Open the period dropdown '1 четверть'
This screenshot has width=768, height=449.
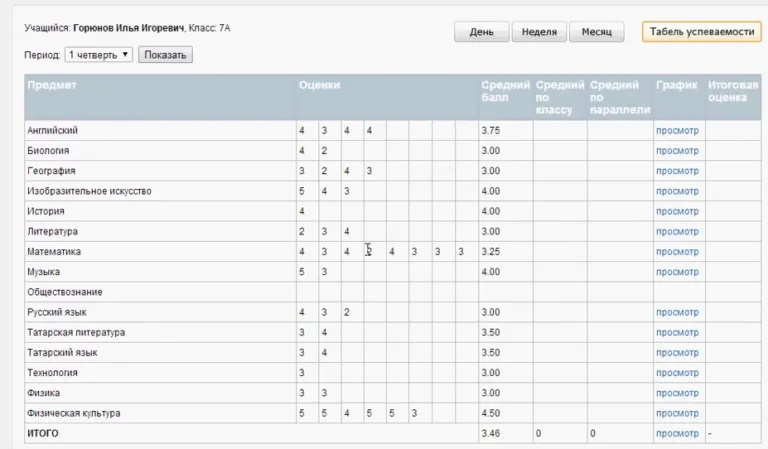(x=99, y=55)
